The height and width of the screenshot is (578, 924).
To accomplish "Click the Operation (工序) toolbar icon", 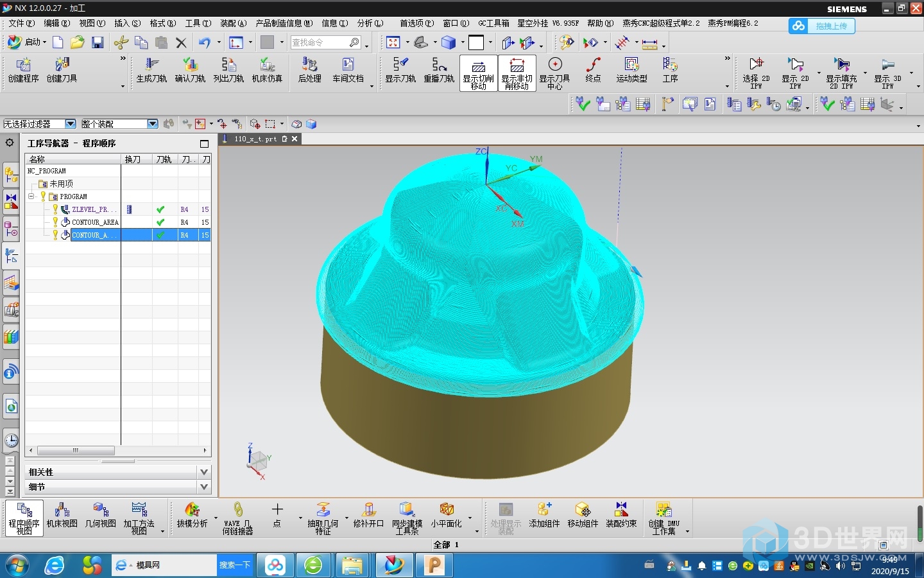I will coord(670,70).
